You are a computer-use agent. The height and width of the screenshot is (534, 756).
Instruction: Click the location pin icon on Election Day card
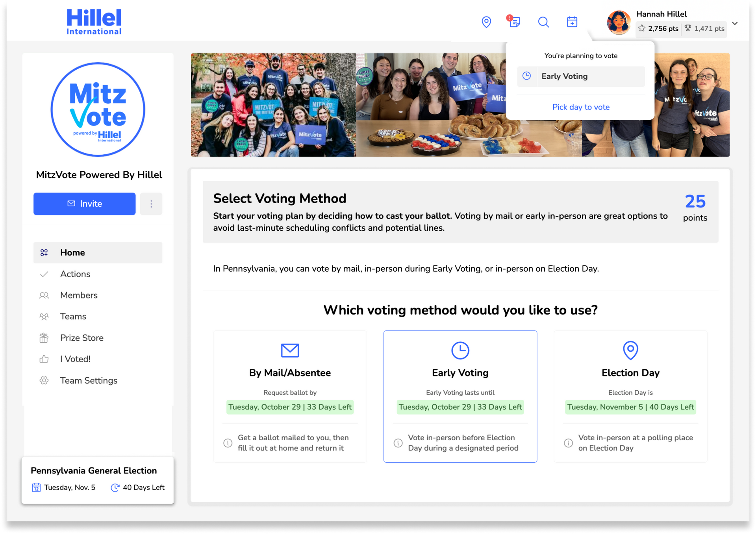coord(630,350)
